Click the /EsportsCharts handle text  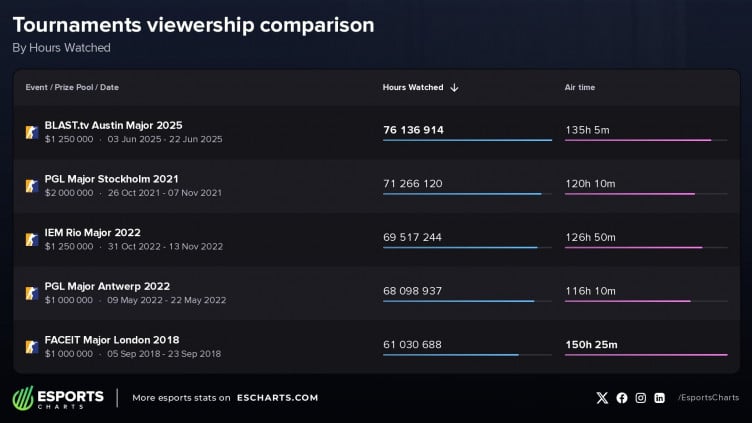click(708, 398)
